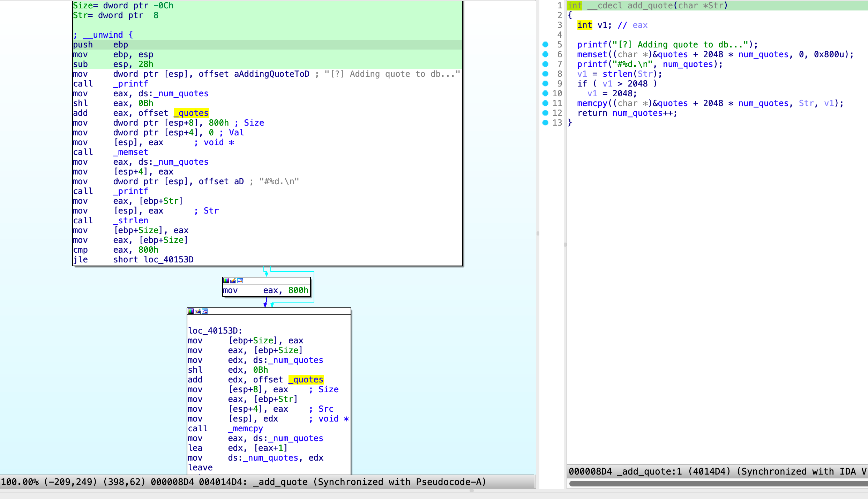Click 'sub esp, 28h' instruction
This screenshot has width=868, height=499.
tap(113, 64)
